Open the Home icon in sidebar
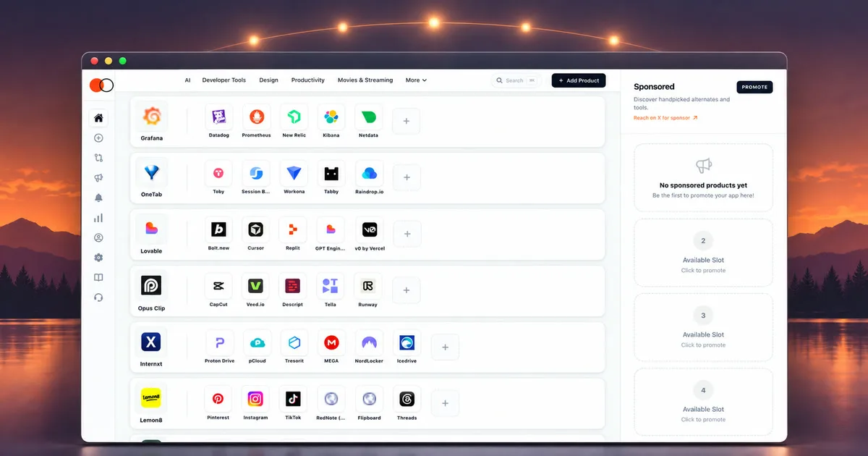The width and height of the screenshot is (868, 456). [98, 118]
